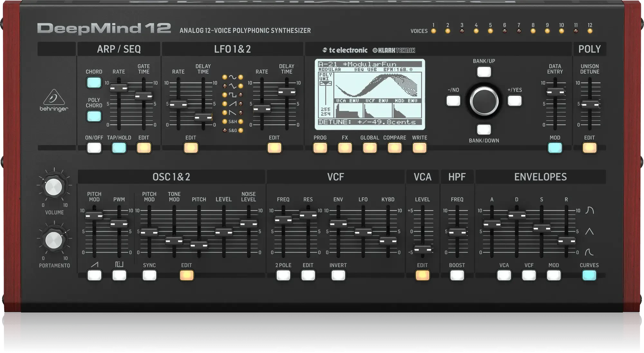Click the data entry rotary encoder
The height and width of the screenshot is (353, 644).
coord(484,101)
